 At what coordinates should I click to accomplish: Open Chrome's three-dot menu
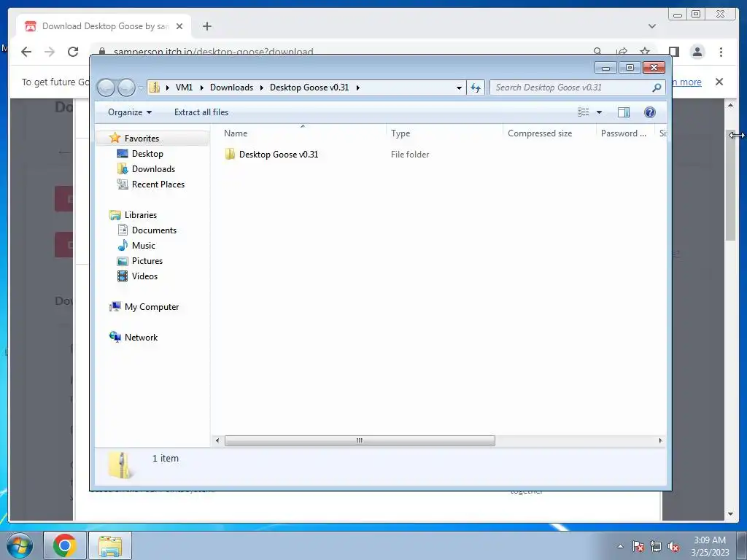click(721, 52)
